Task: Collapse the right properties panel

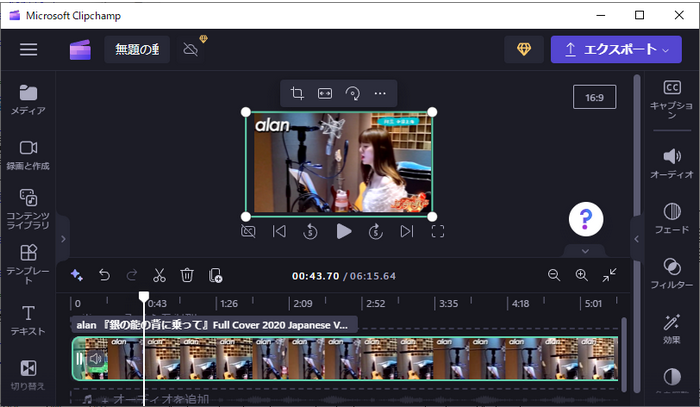Action: coord(636,239)
